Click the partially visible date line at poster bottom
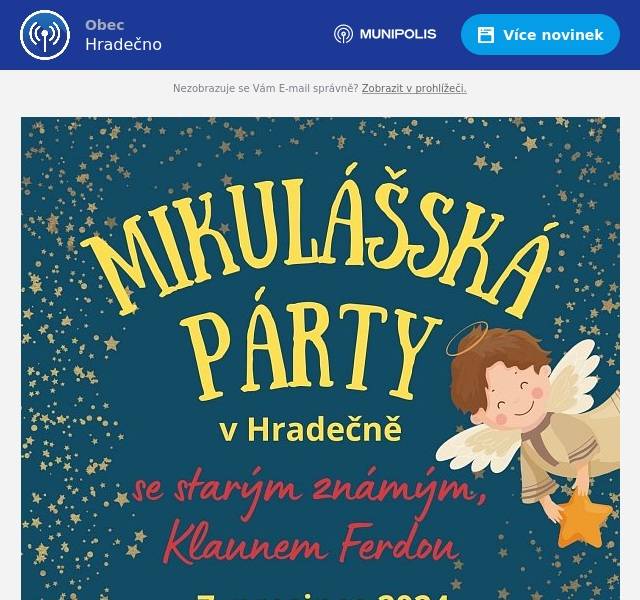640x600 pixels. [322, 596]
